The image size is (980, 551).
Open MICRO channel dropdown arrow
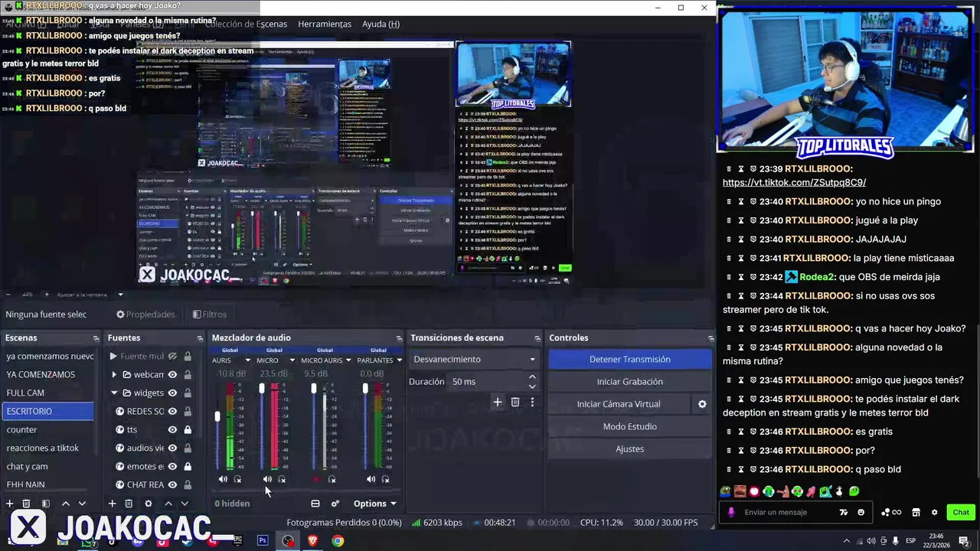click(292, 360)
